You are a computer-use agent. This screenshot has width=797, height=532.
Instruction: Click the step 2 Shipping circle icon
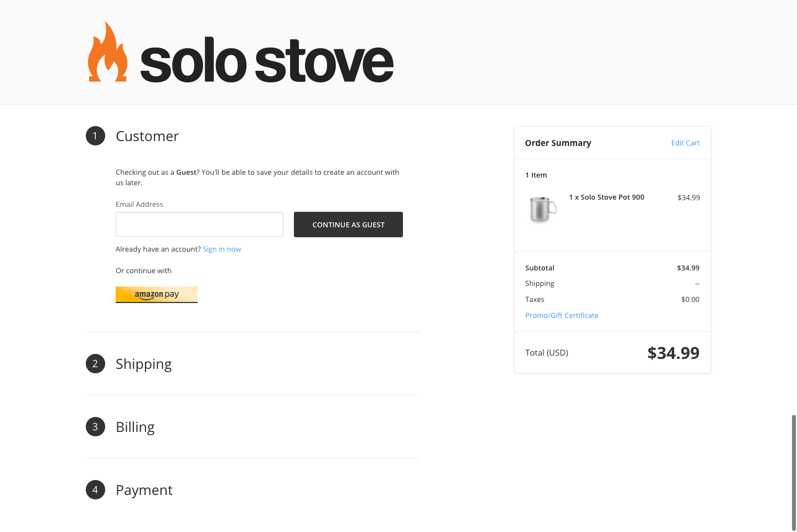click(95, 364)
